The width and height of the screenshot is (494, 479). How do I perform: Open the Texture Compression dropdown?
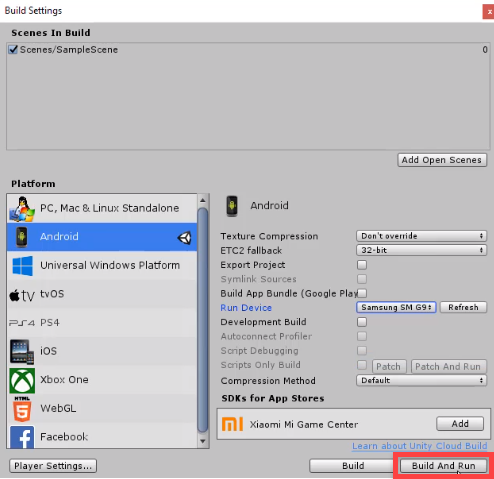pyautogui.click(x=421, y=236)
